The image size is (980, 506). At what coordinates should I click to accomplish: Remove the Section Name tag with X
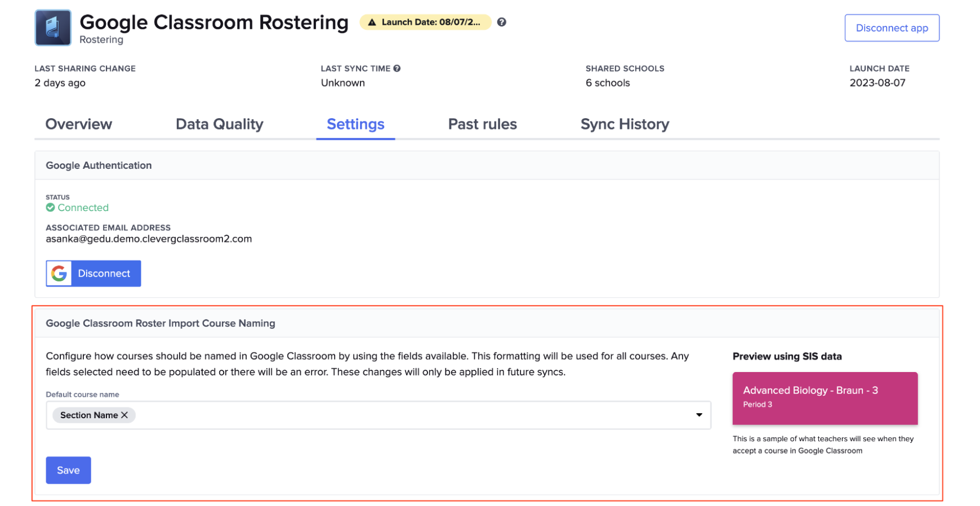[124, 415]
